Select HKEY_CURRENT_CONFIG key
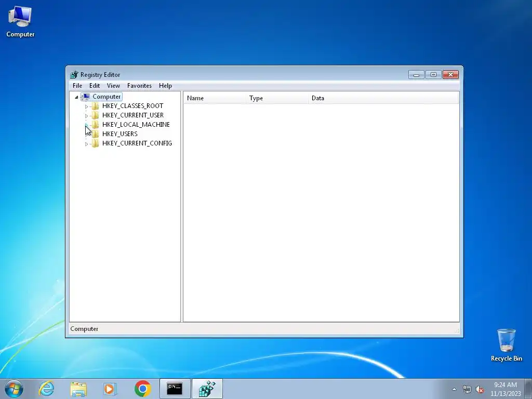 pyautogui.click(x=137, y=143)
